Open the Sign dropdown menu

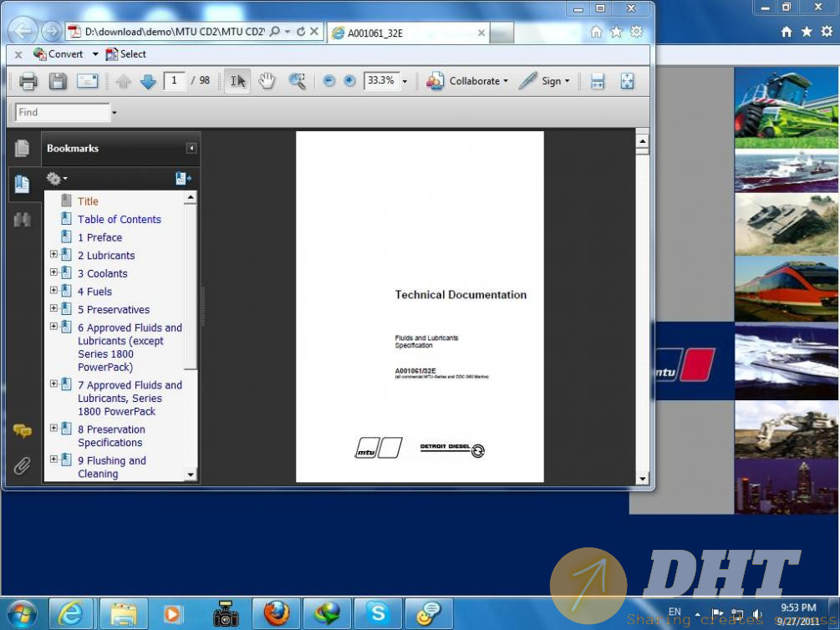pos(544,81)
